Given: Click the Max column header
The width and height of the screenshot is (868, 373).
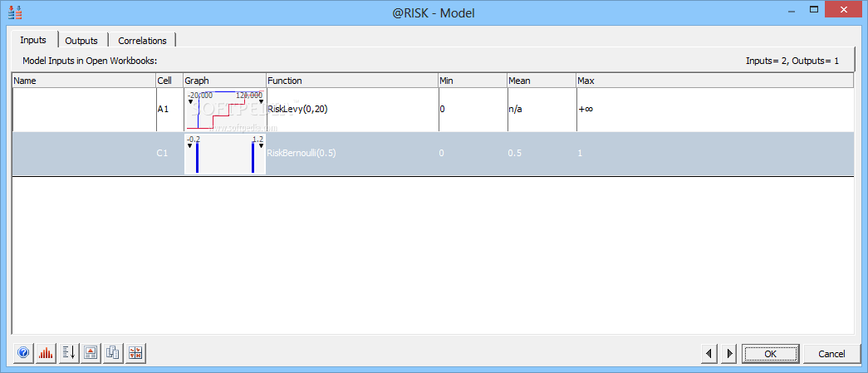Looking at the screenshot, I should (x=714, y=81).
